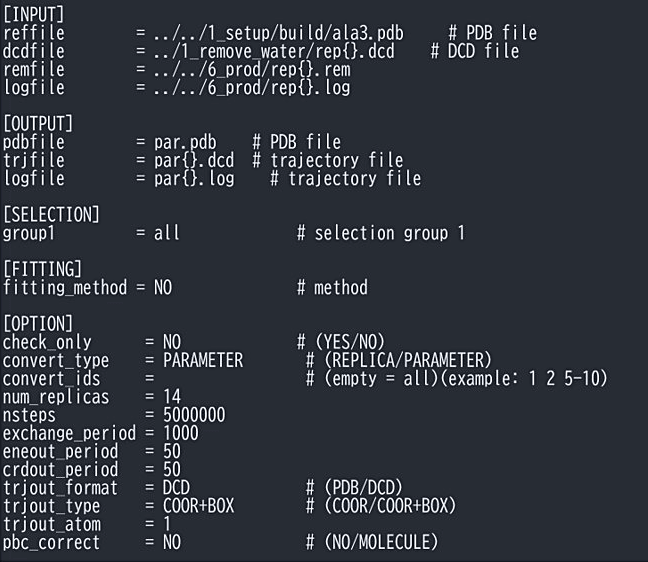Click the [SELECTION] section header
648x562 pixels.
(51, 215)
